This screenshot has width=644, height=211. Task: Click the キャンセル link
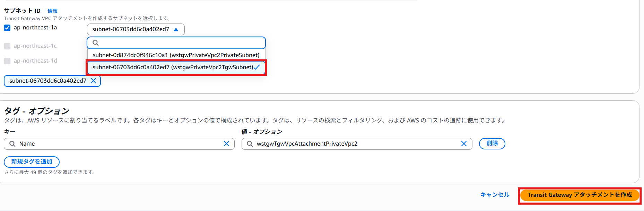point(495,195)
